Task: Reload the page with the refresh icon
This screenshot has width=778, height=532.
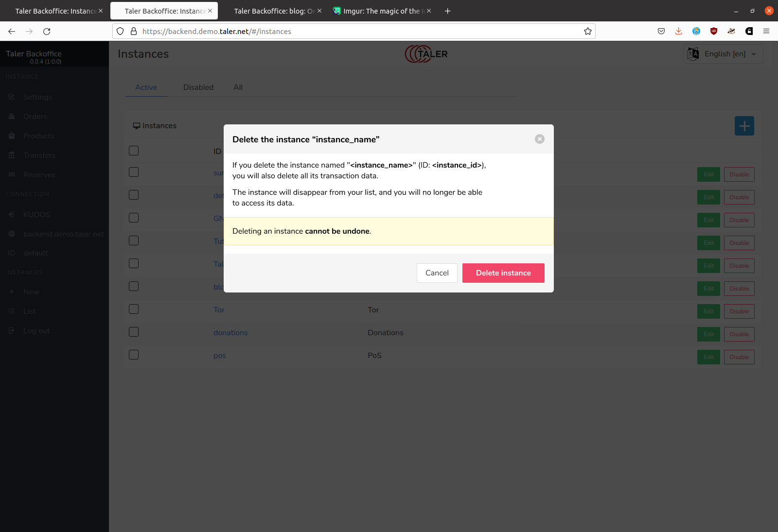Action: click(47, 32)
